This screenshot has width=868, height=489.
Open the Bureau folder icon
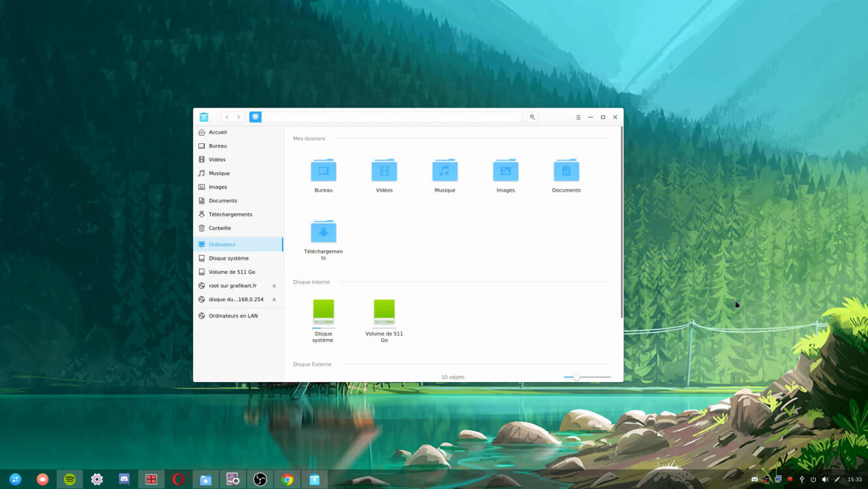tap(323, 171)
